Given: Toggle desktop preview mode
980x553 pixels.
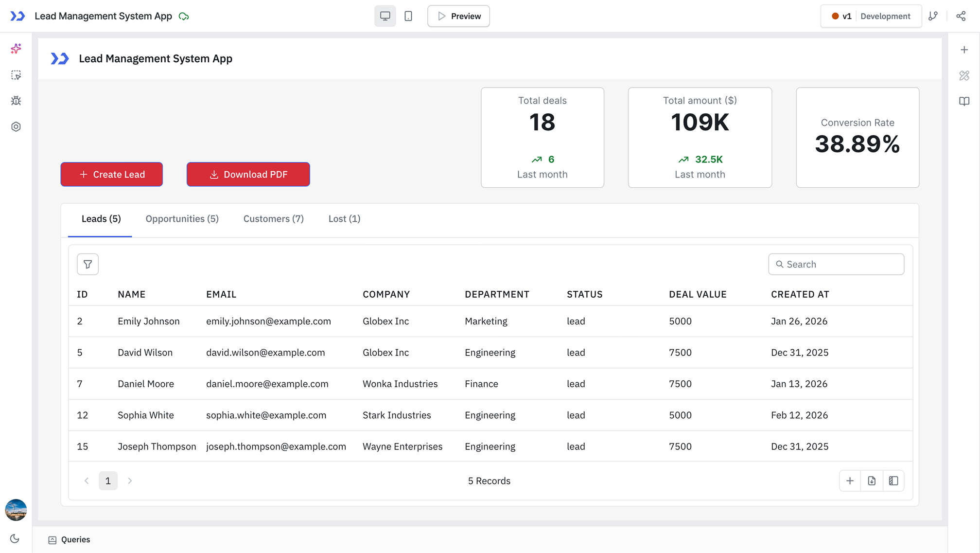Looking at the screenshot, I should pos(385,16).
